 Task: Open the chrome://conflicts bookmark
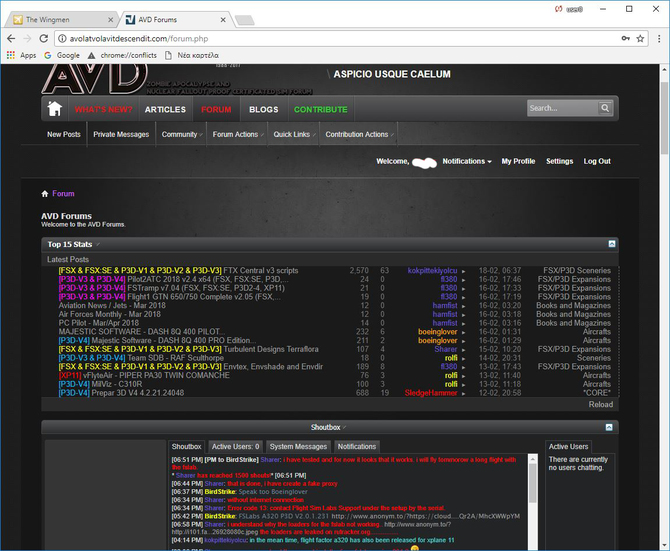coord(122,55)
